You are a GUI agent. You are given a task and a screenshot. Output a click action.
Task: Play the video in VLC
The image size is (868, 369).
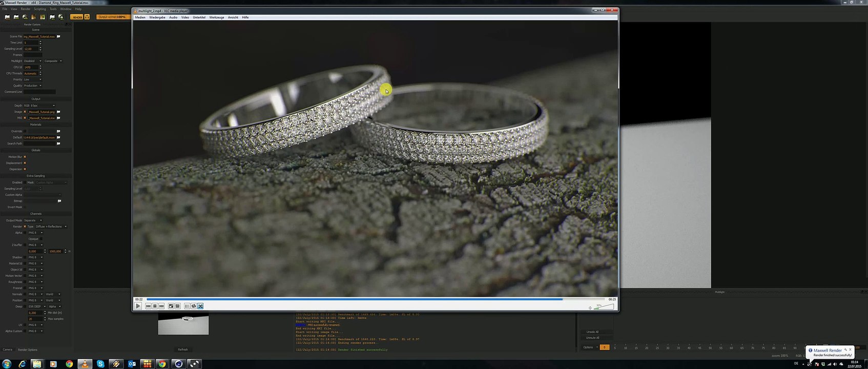(x=138, y=306)
